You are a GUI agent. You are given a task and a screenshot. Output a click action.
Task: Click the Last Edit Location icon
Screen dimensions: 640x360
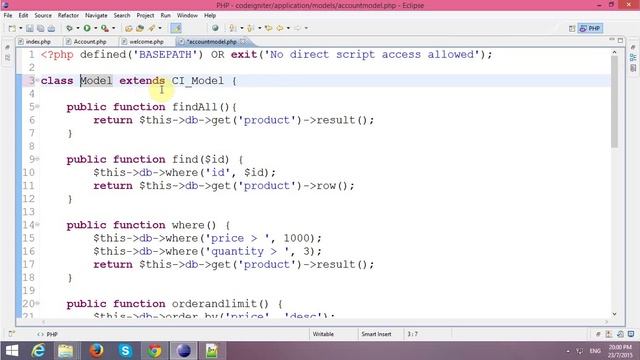269,28
